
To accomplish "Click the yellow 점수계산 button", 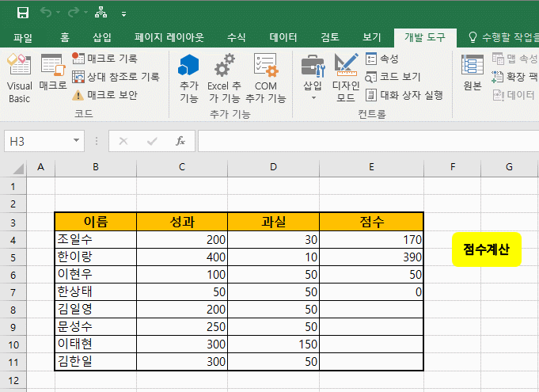I will (x=487, y=249).
